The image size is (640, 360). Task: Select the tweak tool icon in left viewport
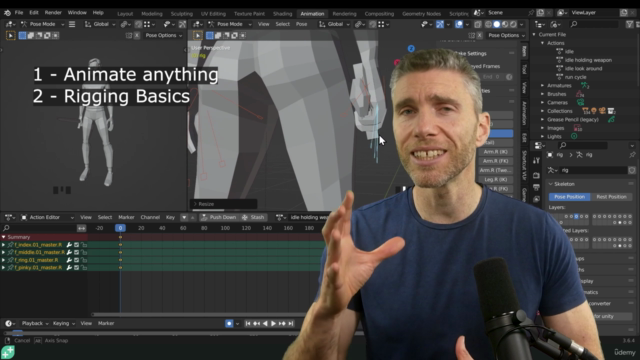[x=11, y=36]
